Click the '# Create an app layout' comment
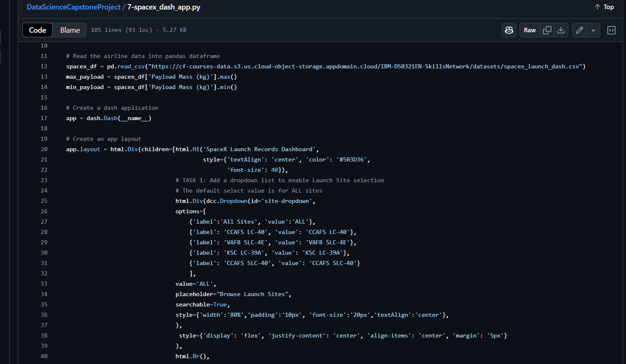 [104, 139]
